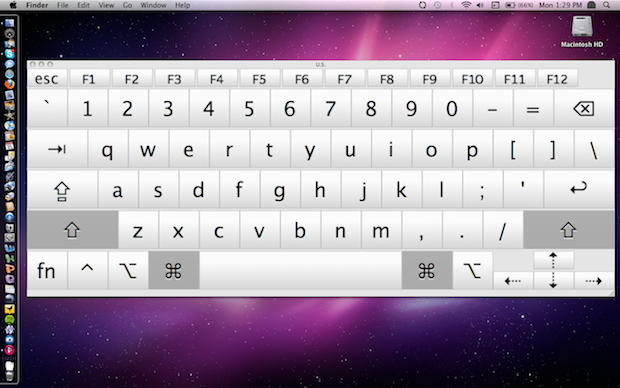620x388 pixels.
Task: Click the letter m key
Action: point(382,230)
